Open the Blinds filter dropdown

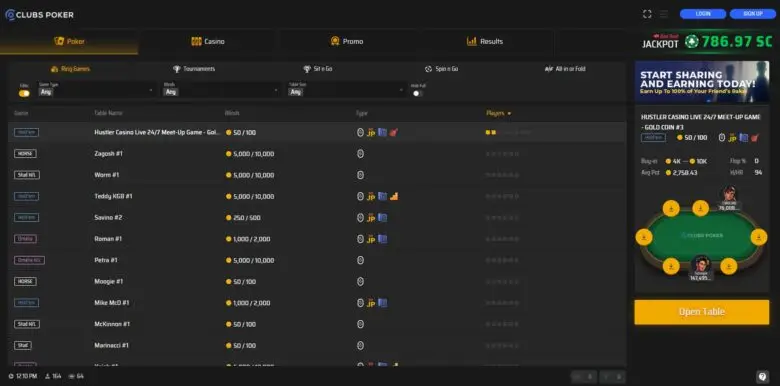(x=221, y=89)
